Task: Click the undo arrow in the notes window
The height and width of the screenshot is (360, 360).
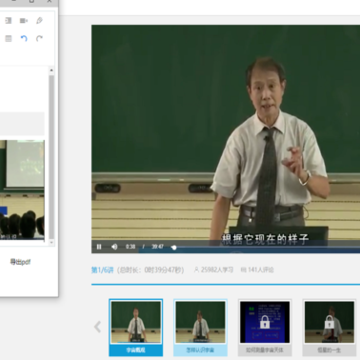Action: click(x=24, y=38)
